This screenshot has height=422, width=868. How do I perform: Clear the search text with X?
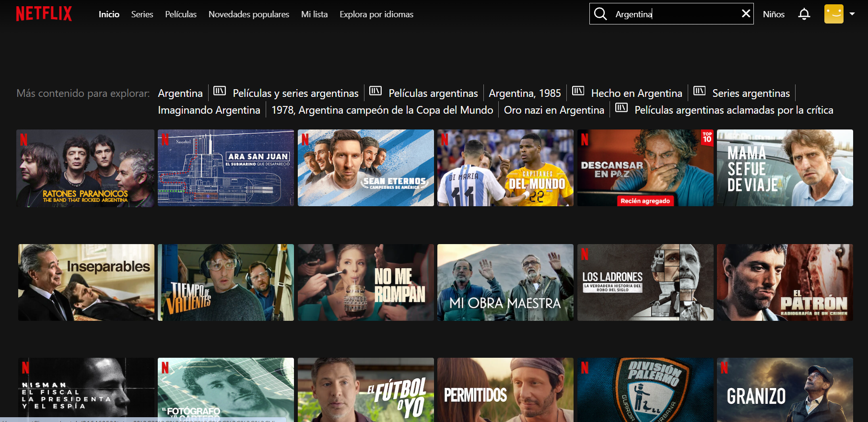pos(746,14)
